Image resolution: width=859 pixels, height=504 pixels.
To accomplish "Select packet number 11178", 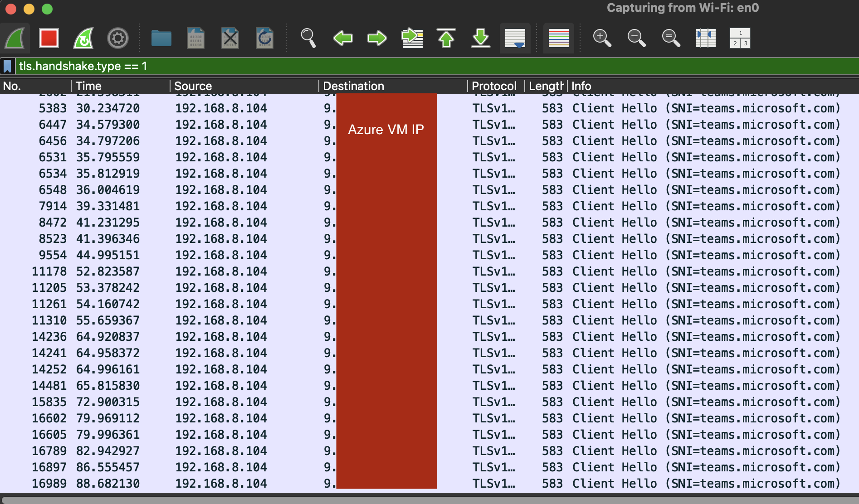I will (429, 271).
